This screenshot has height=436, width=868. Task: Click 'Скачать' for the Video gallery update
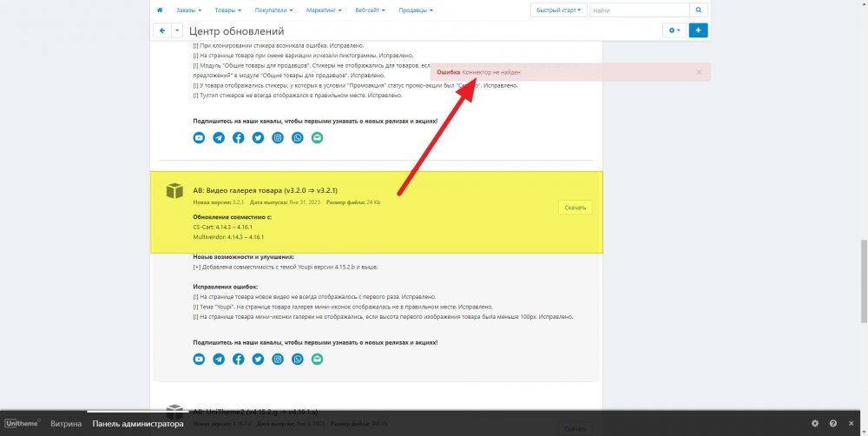(x=575, y=208)
